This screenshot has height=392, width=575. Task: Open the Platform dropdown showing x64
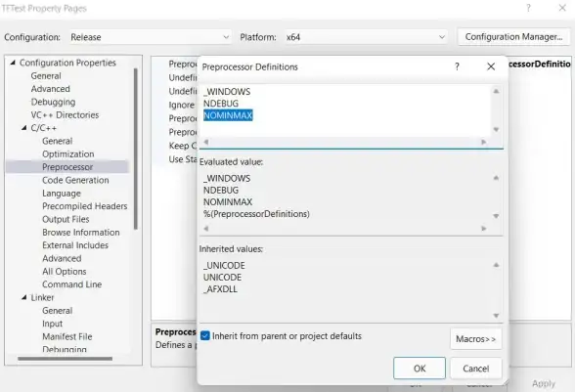coord(366,37)
